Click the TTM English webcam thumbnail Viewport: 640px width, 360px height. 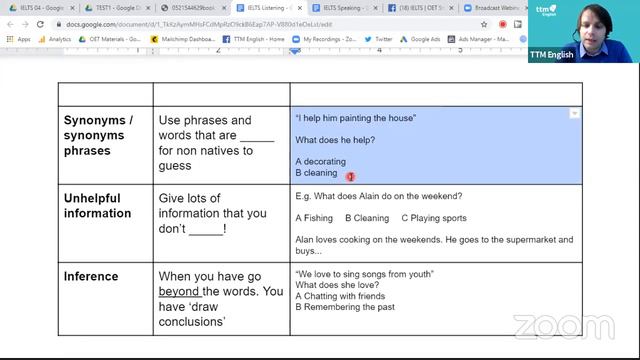[x=583, y=31]
